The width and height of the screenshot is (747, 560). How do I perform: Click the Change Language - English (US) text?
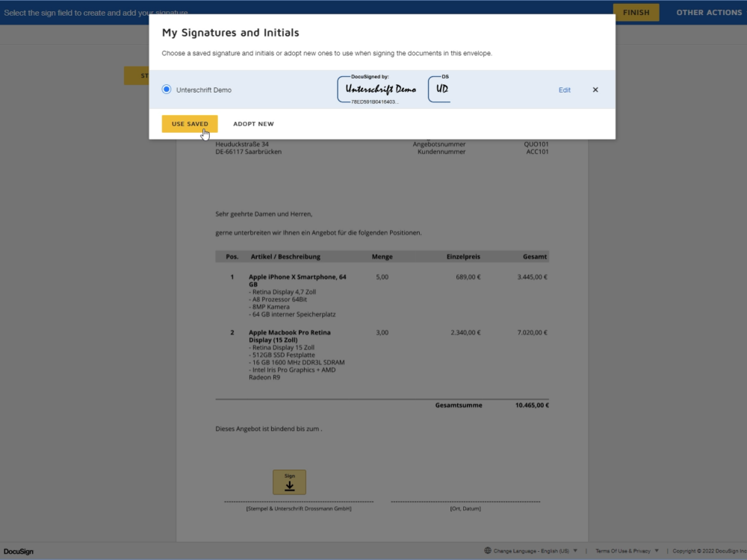point(531,551)
